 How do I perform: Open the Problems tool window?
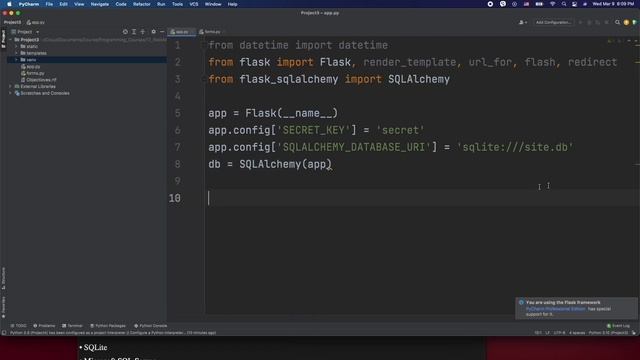click(44, 326)
